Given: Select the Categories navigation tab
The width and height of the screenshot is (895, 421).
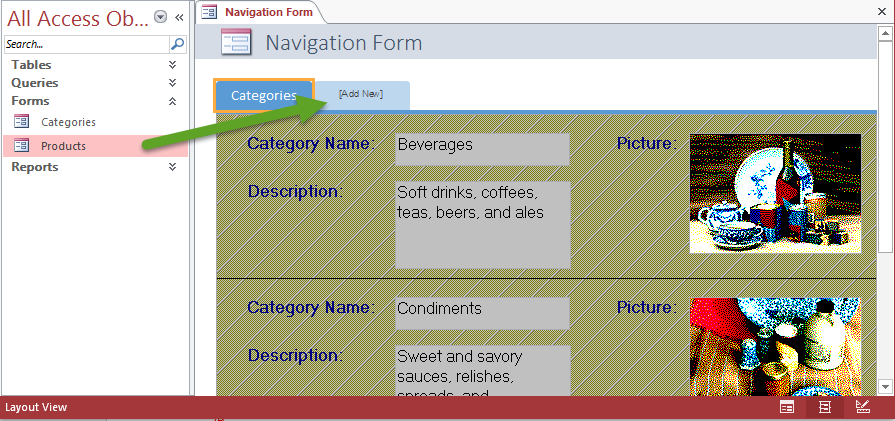Looking at the screenshot, I should point(264,96).
